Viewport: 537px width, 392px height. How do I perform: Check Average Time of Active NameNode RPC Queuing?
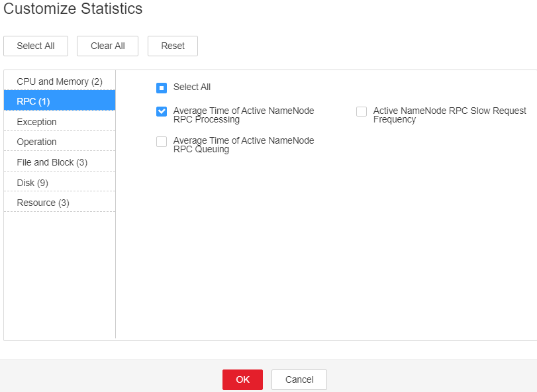(162, 142)
